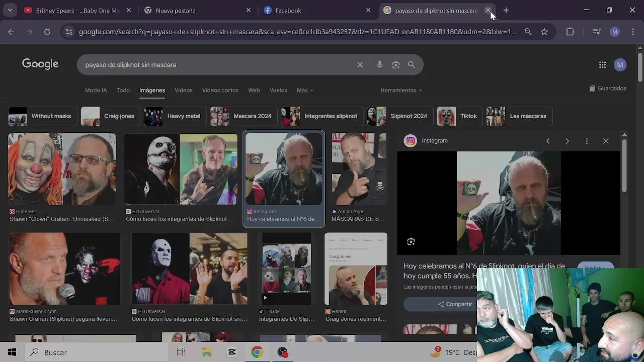The height and width of the screenshot is (362, 644).
Task: Select the Heavy metal filter chip
Action: click(175, 116)
